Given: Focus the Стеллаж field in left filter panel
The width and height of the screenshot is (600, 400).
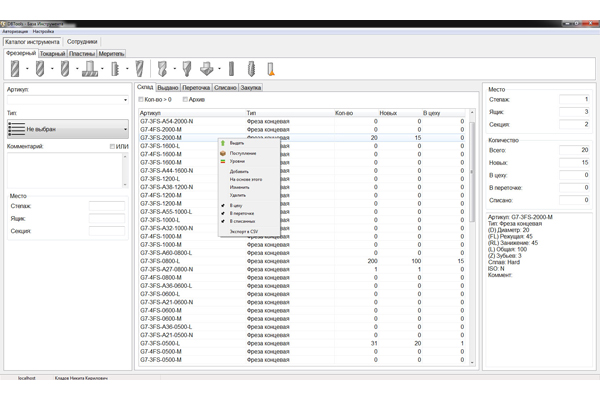Looking at the screenshot, I should [x=107, y=206].
